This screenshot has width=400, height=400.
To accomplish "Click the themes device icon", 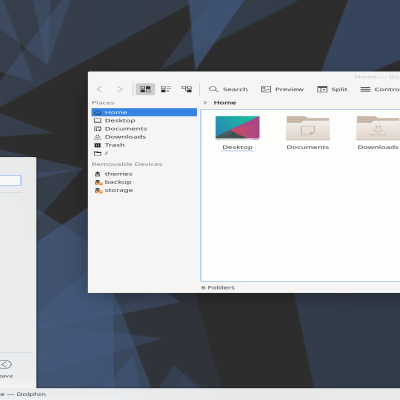I will tap(98, 174).
